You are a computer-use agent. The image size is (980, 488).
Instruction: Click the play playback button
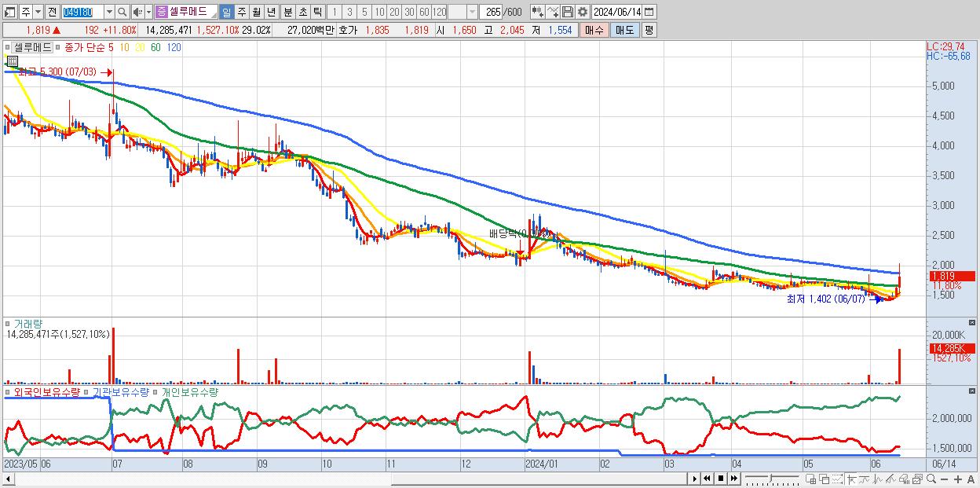[695, 479]
